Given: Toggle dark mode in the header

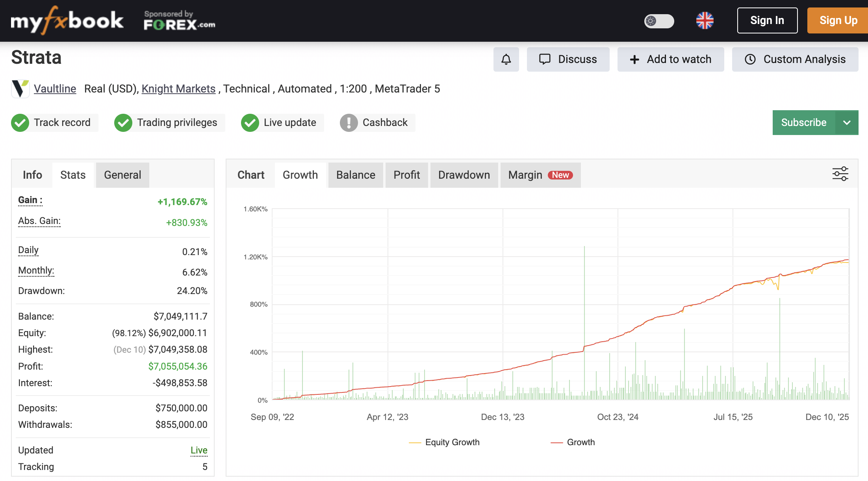Looking at the screenshot, I should point(658,21).
